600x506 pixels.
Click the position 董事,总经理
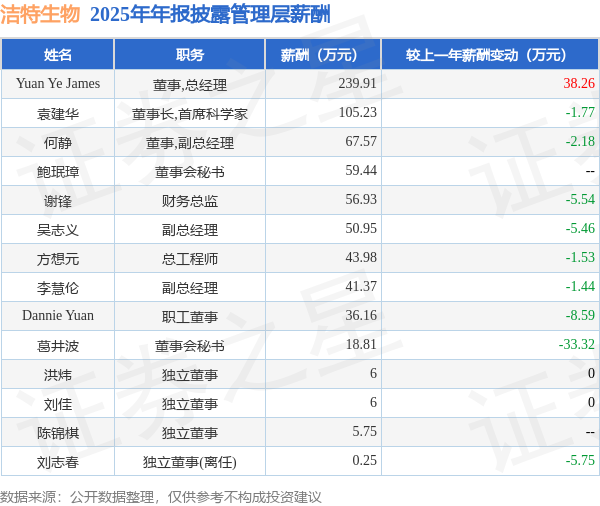pyautogui.click(x=190, y=85)
